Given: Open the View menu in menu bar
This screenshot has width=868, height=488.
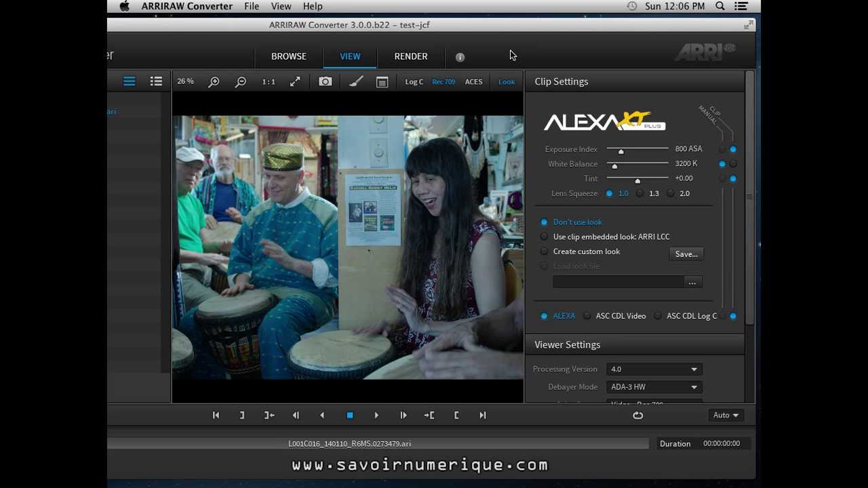Looking at the screenshot, I should coord(281,6).
